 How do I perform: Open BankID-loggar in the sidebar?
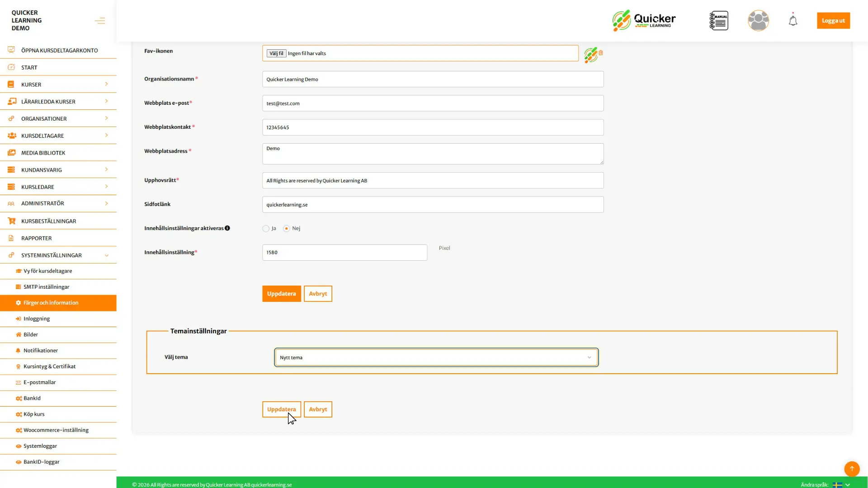tap(42, 462)
